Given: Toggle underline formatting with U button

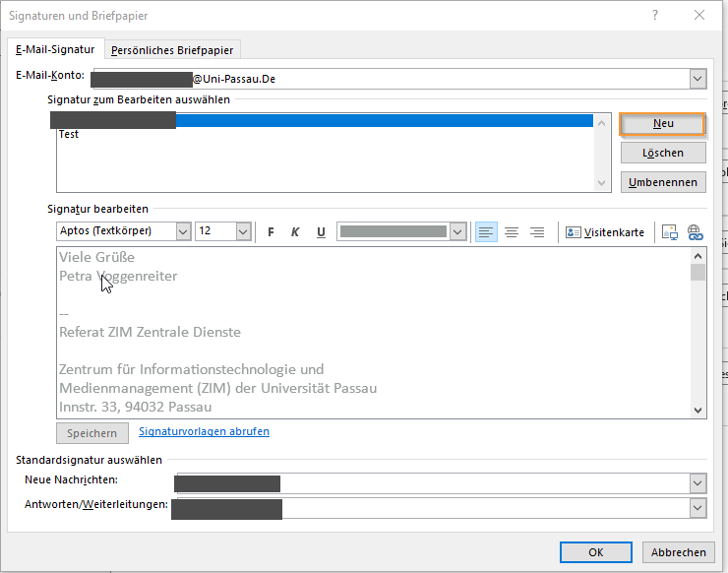Looking at the screenshot, I should pyautogui.click(x=321, y=232).
